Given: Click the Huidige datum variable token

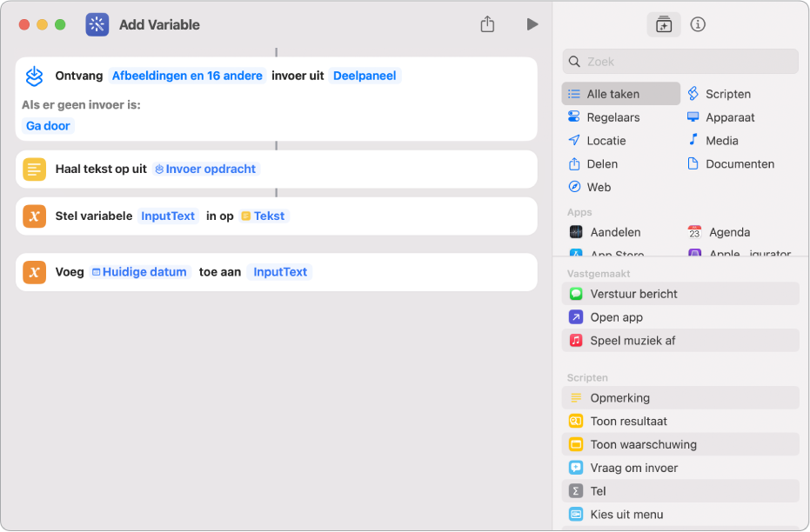Looking at the screenshot, I should pos(140,272).
